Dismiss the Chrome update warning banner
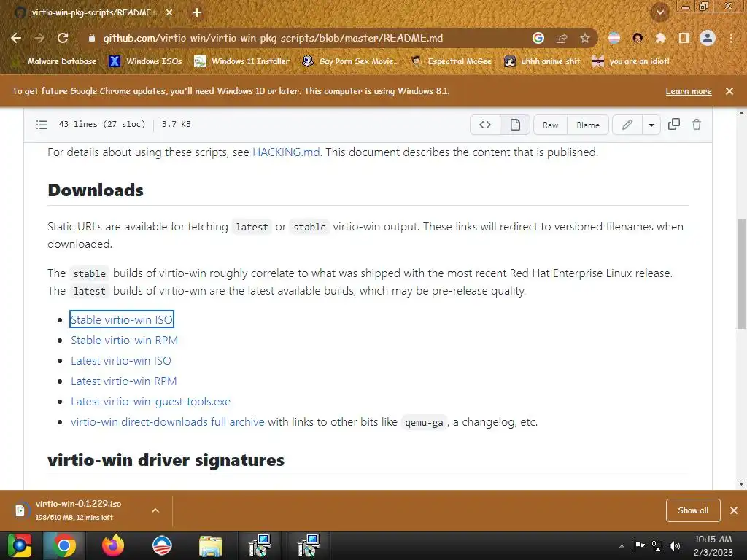Image resolution: width=747 pixels, height=560 pixels. [729, 91]
